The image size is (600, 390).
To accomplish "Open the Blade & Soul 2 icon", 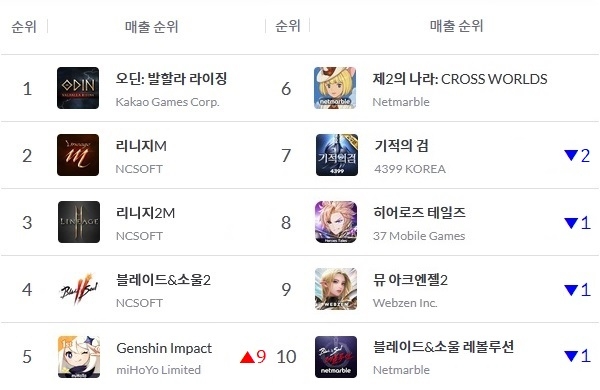I will tap(79, 289).
